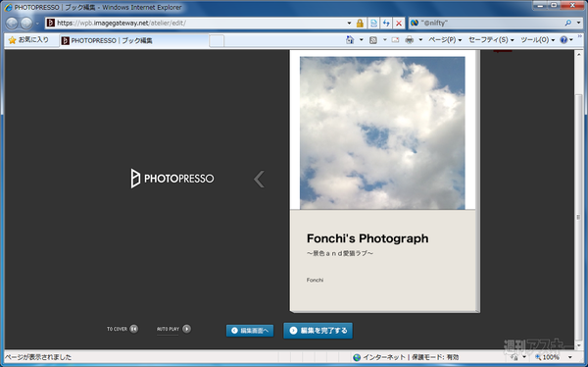Open the Favorites (お気に入り) panel
Image resolution: width=588 pixels, height=367 pixels.
[x=28, y=40]
